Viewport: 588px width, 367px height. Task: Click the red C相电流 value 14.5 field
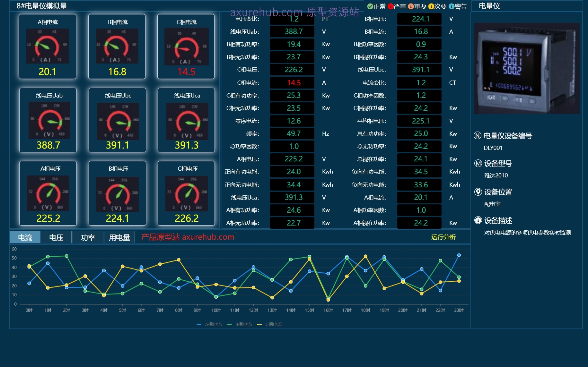[x=292, y=83]
